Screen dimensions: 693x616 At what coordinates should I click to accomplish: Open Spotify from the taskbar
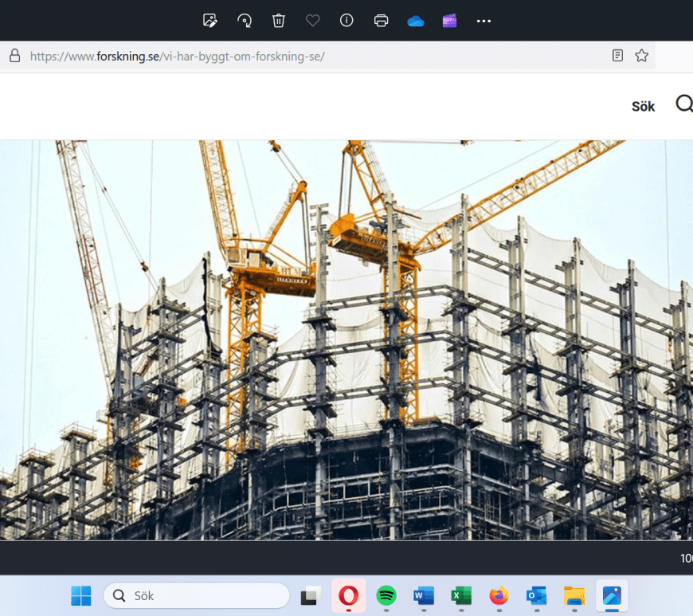tap(386, 595)
